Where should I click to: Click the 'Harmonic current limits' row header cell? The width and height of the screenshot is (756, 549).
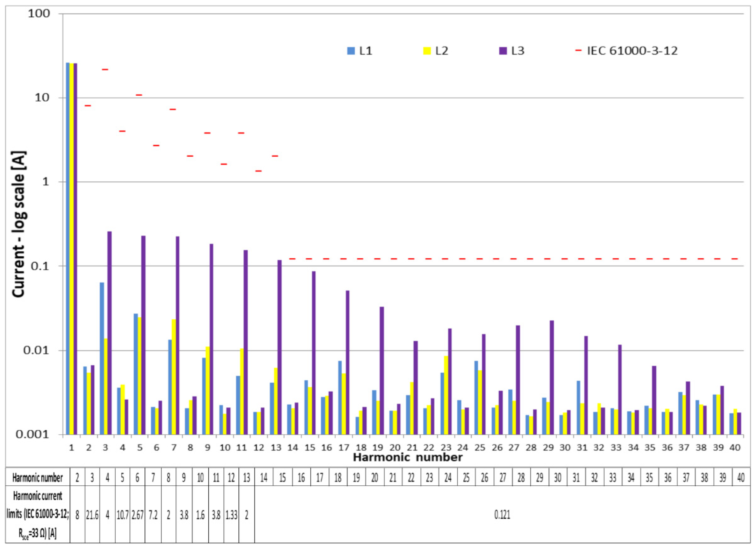point(37,515)
